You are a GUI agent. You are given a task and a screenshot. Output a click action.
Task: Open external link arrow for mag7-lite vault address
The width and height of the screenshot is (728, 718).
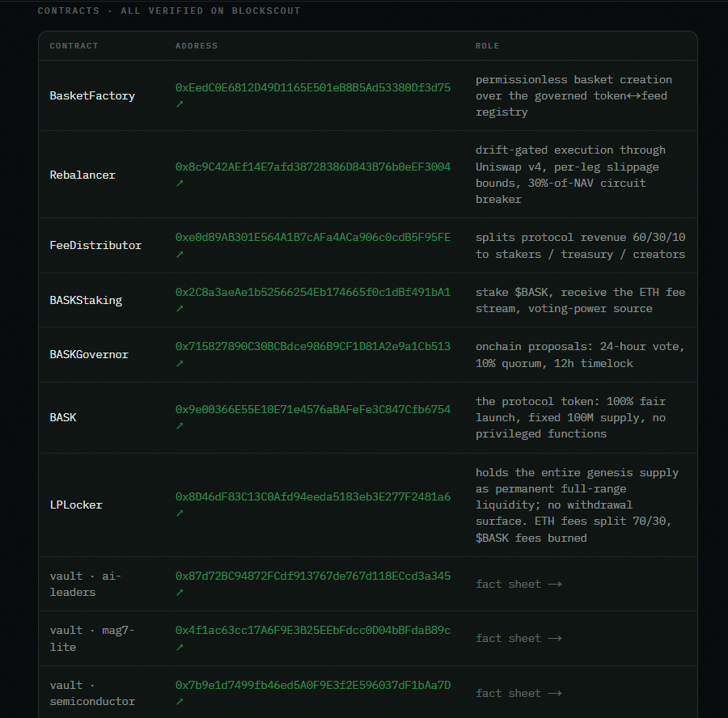(180, 647)
